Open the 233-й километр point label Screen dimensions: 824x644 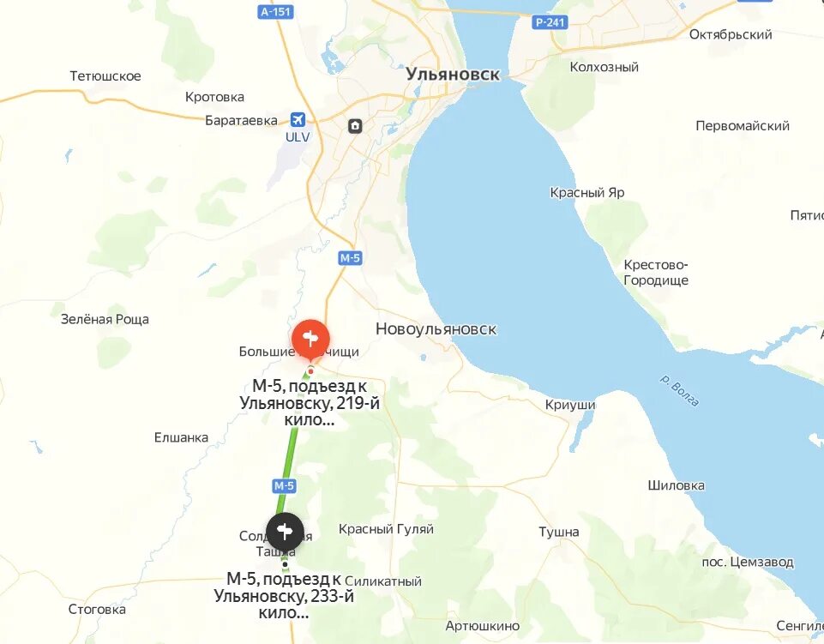pyautogui.click(x=284, y=596)
